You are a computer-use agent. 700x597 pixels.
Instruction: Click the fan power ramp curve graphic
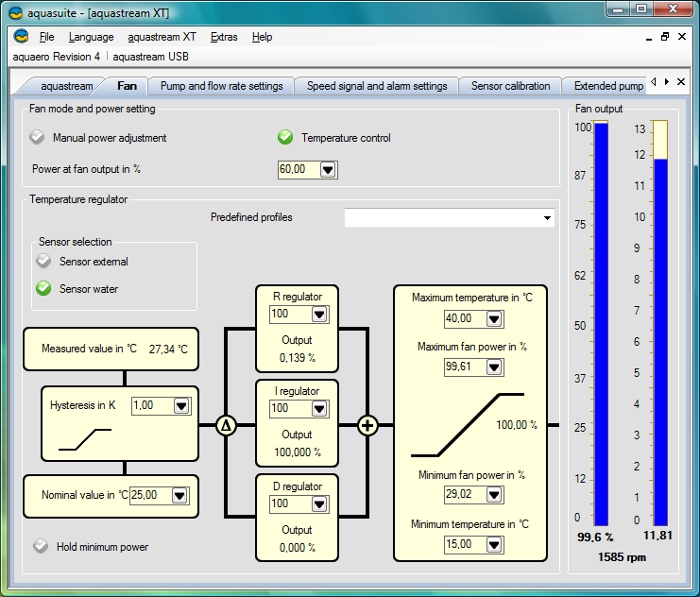[468, 425]
